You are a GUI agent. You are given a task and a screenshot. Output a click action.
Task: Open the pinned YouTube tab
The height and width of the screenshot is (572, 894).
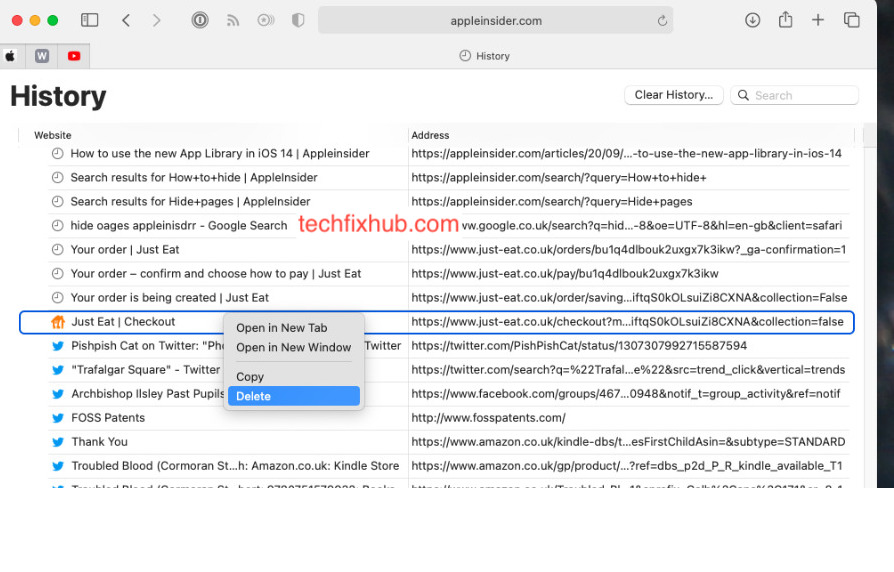(74, 56)
